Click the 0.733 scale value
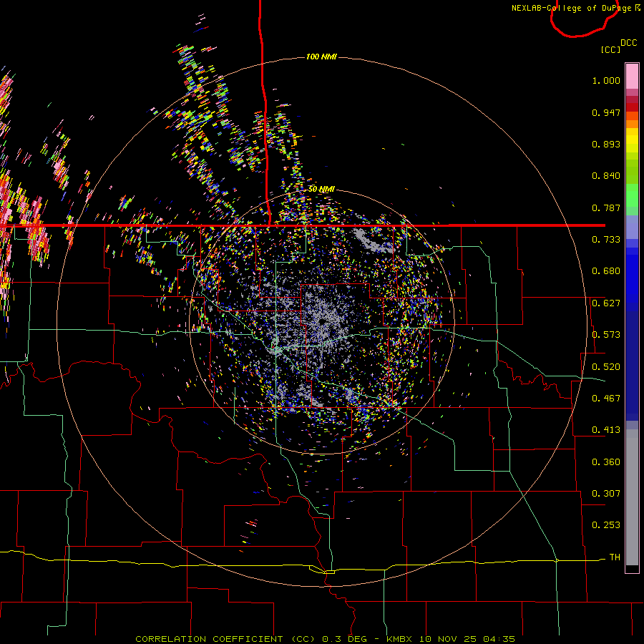Image resolution: width=644 pixels, height=644 pixels. coord(606,240)
